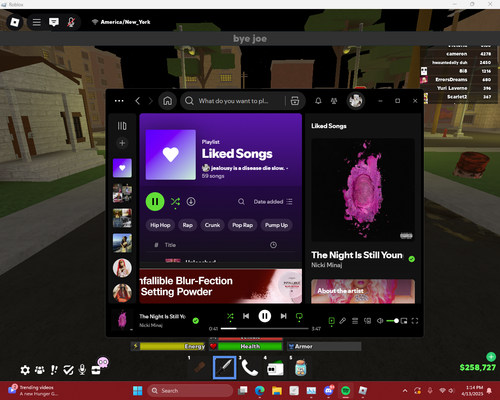Open The Pinkprint album cover in the side panel
Screen dimensions: 500x400
(x=363, y=190)
